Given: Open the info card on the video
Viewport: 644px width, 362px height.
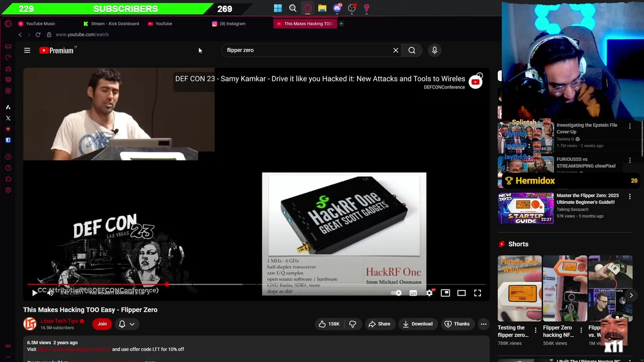Looking at the screenshot, I should pyautogui.click(x=479, y=75).
